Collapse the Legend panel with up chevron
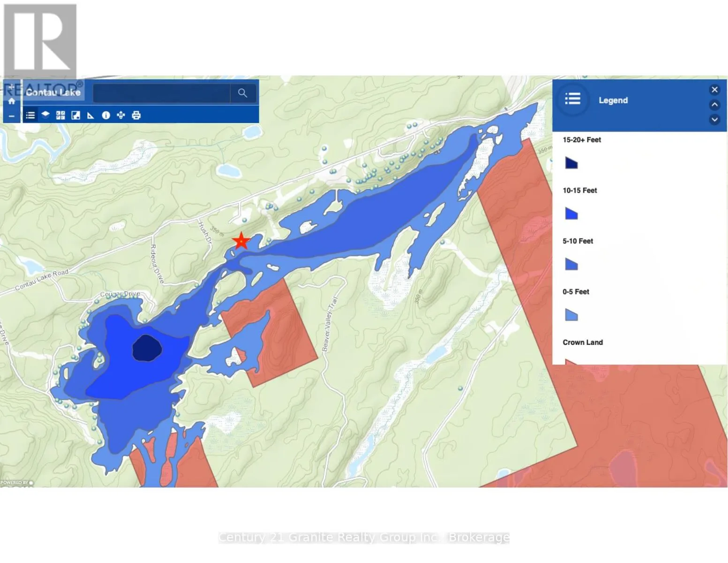The image size is (728, 563). coord(714,105)
